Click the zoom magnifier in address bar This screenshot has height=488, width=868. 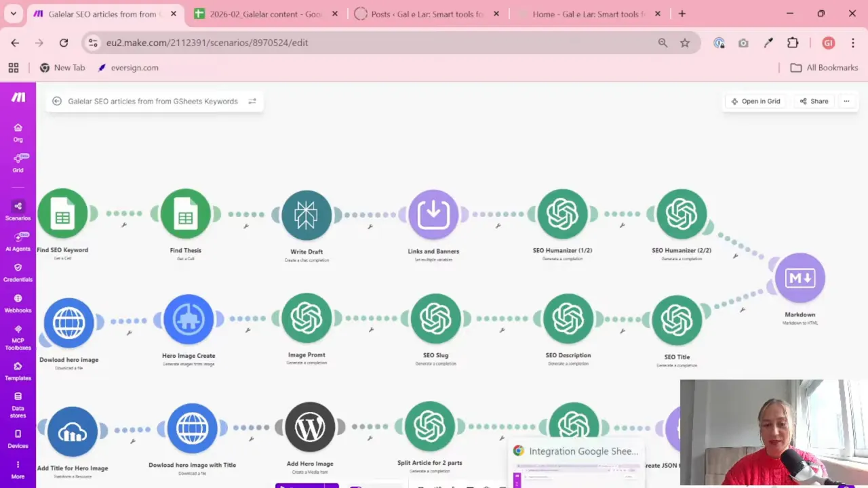point(663,43)
